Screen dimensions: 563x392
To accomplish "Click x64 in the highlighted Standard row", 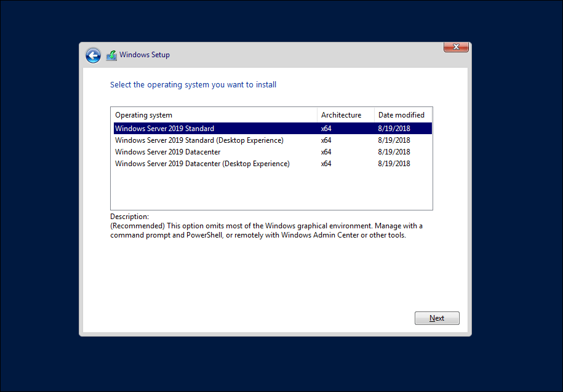I will 326,129.
